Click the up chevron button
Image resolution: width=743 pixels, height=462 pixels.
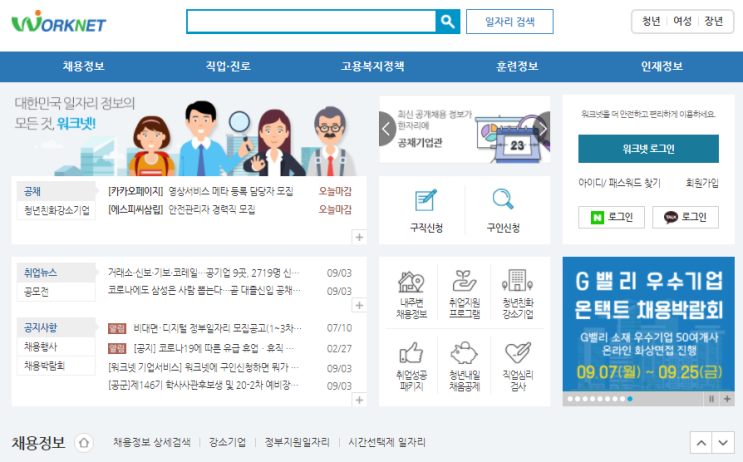coord(701,443)
